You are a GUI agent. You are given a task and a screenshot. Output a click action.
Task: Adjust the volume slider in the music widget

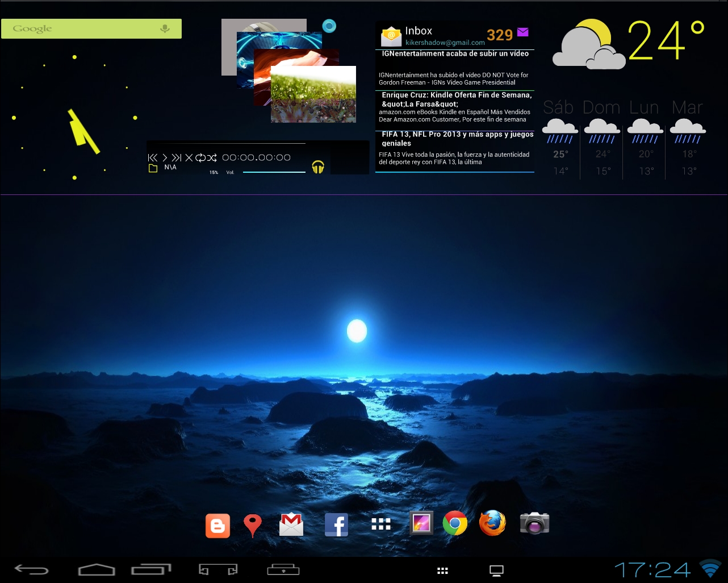[274, 171]
